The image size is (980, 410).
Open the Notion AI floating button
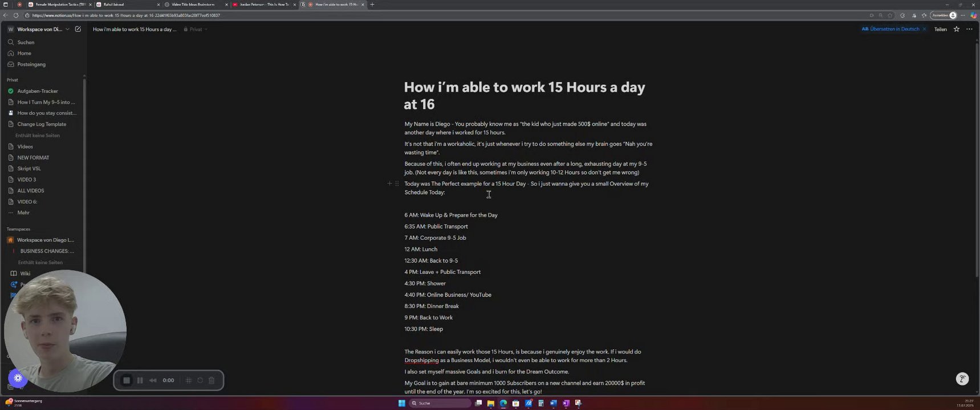point(962,379)
